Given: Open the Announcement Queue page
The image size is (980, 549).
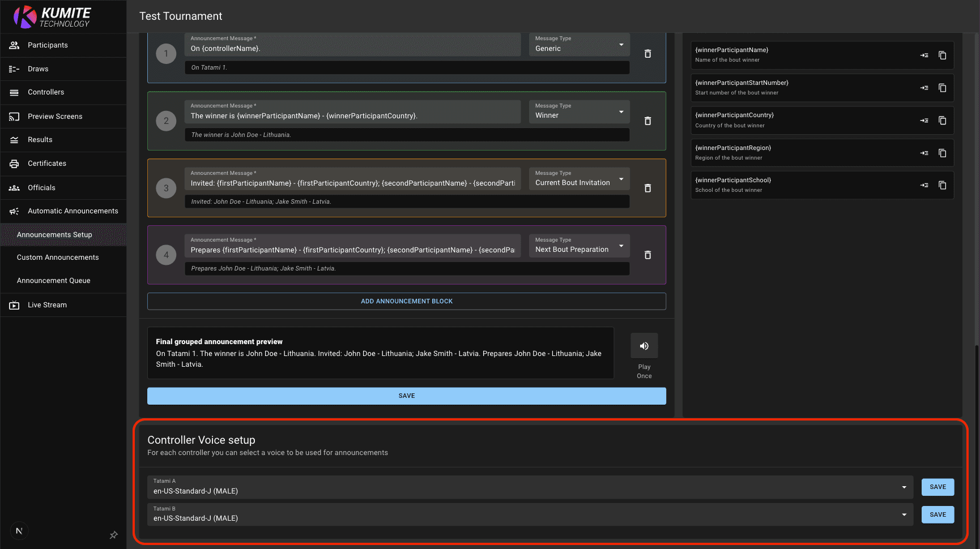Looking at the screenshot, I should 53,280.
